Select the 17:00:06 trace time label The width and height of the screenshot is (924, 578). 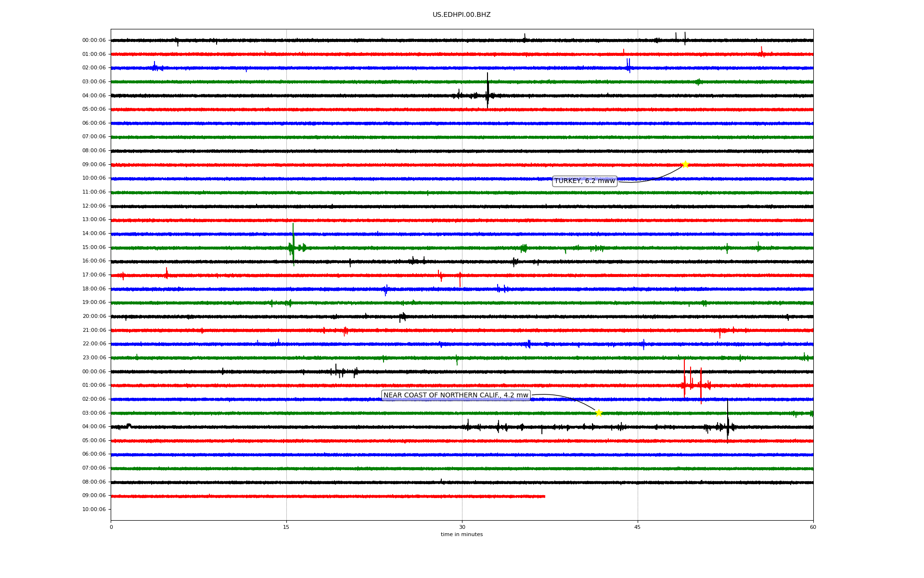coord(94,275)
